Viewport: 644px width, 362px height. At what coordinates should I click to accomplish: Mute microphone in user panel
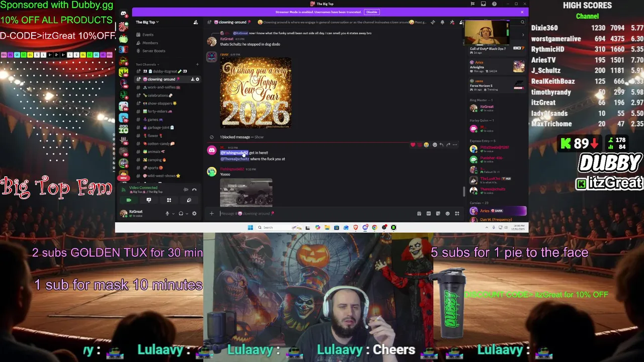167,214
